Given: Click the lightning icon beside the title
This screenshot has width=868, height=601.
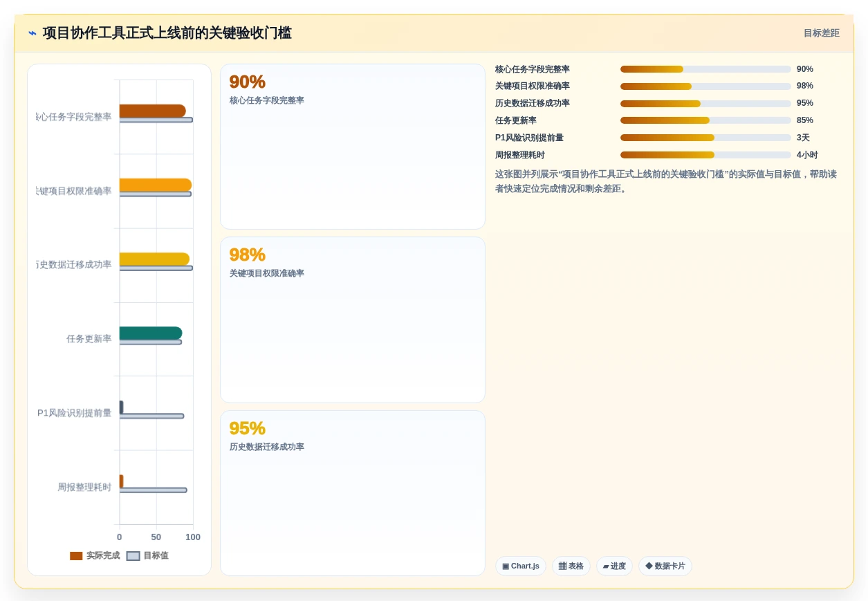Looking at the screenshot, I should click(x=33, y=33).
